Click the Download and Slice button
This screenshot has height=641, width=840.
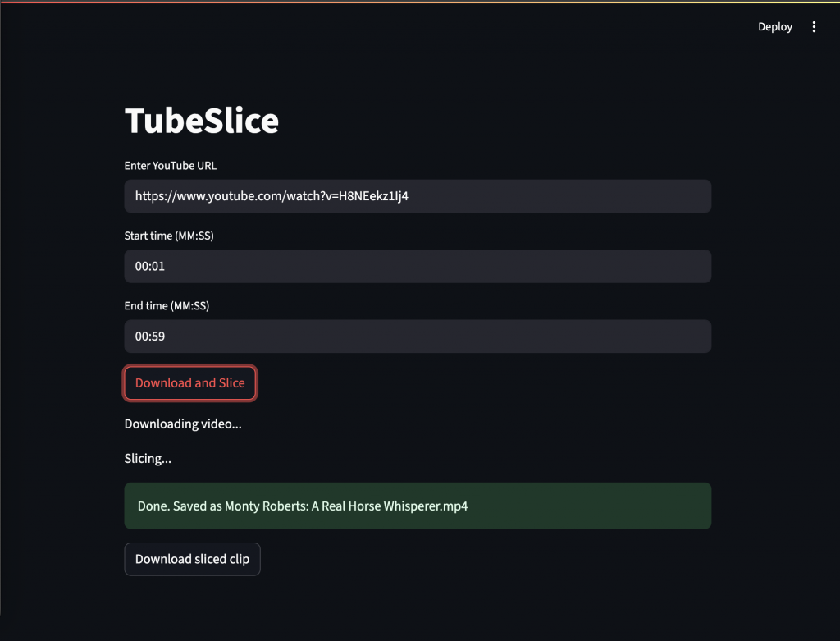coord(190,383)
